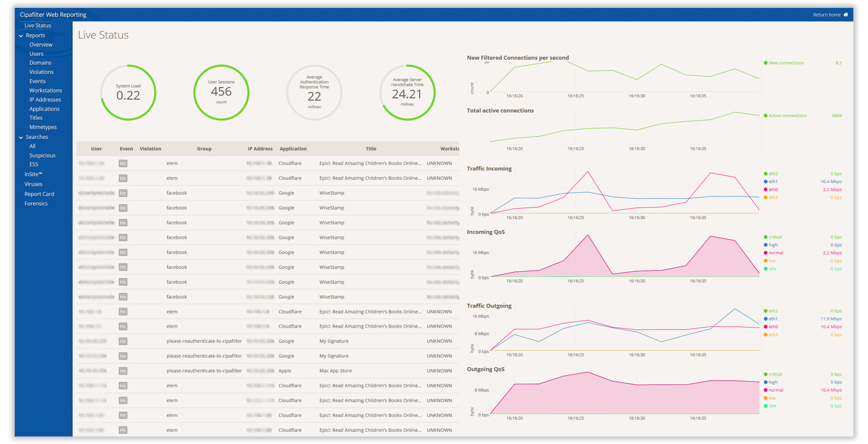Collapse the Reports section chevron
This screenshot has height=444, width=868.
[21, 36]
